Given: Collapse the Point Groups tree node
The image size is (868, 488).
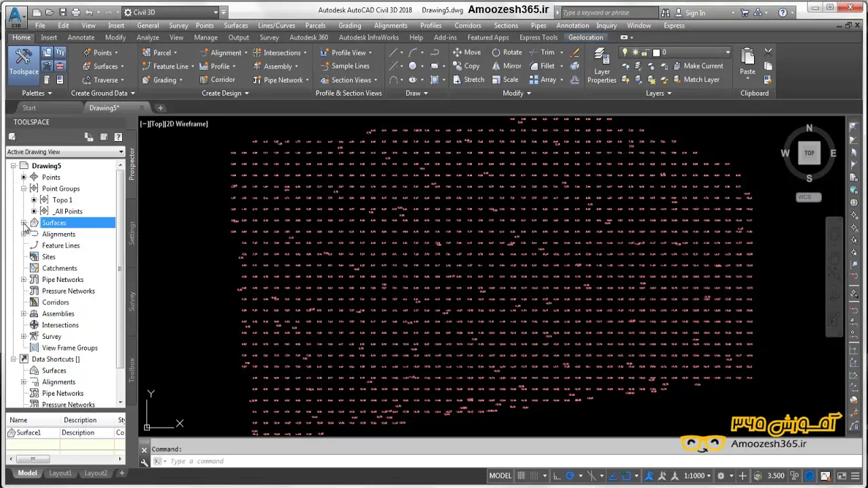Looking at the screenshot, I should [24, 188].
